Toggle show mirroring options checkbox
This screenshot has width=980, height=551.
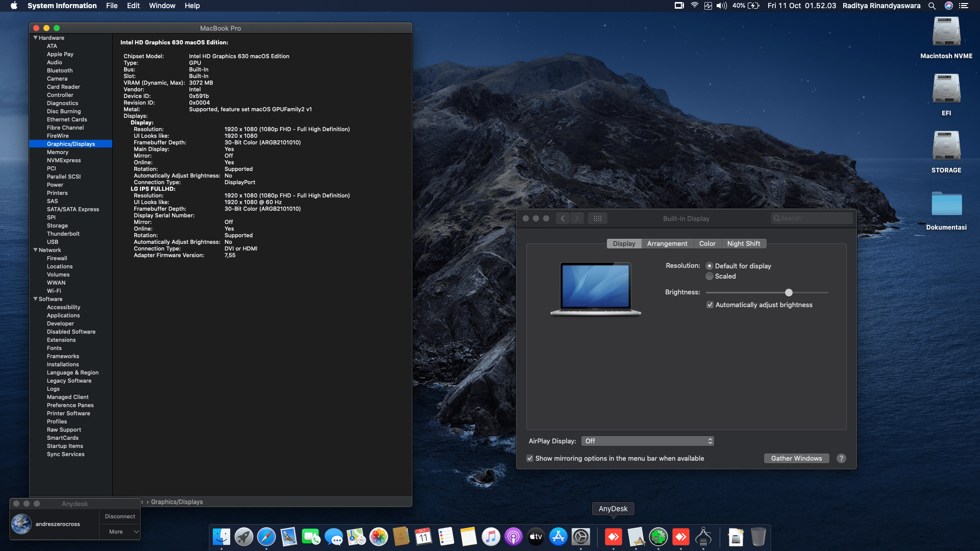(530, 458)
